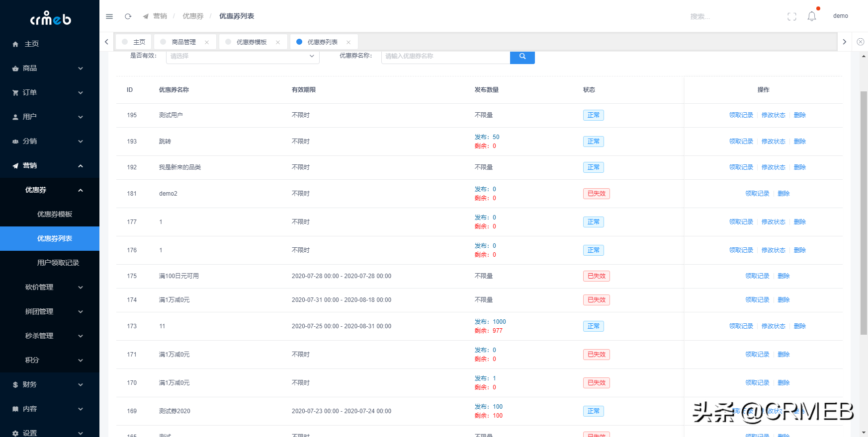868x437 pixels.
Task: Open 优惠券模板 in the sidebar
Action: point(50,214)
